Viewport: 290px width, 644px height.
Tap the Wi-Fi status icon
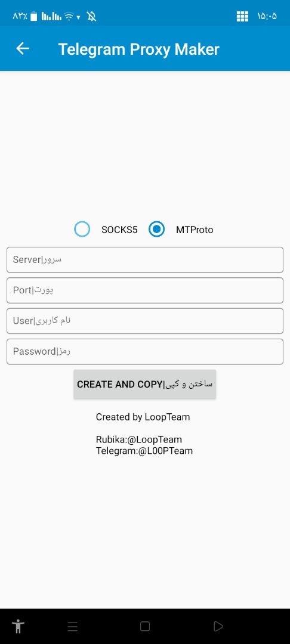(69, 17)
